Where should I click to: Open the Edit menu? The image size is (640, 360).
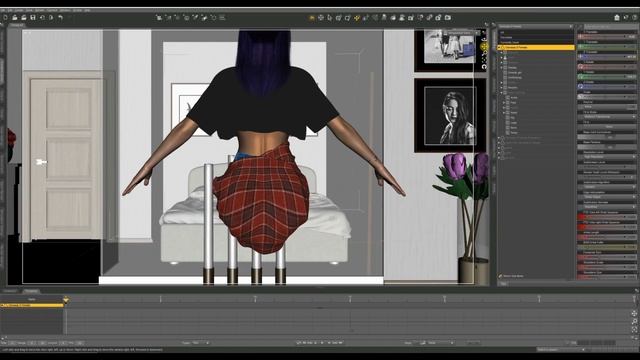[10, 10]
